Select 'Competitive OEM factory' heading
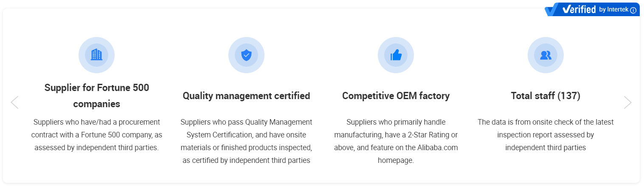The image size is (644, 188). [x=396, y=96]
